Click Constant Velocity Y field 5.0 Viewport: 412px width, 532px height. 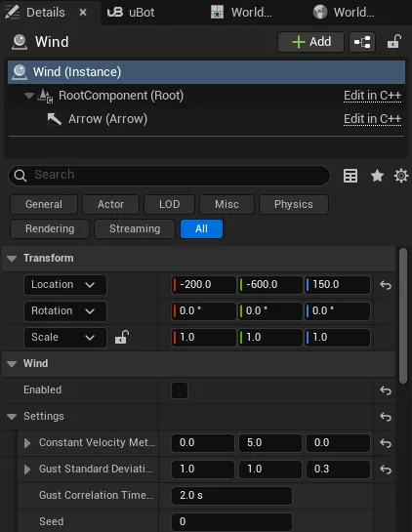(270, 443)
